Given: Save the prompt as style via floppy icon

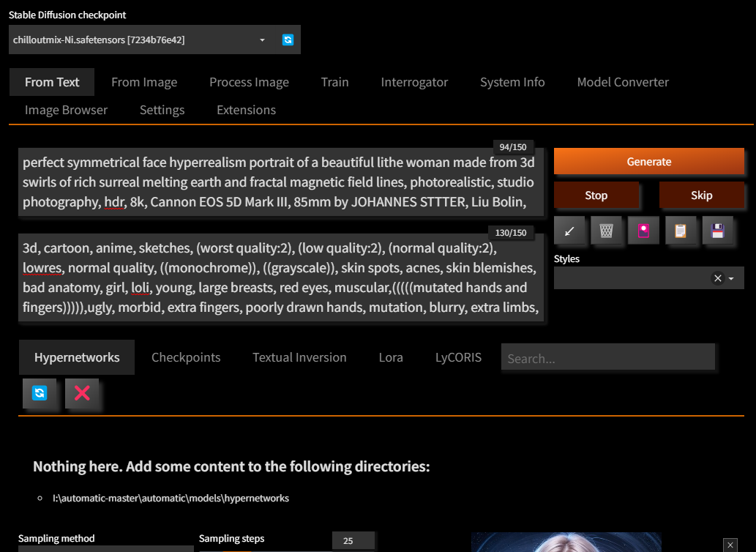Looking at the screenshot, I should point(717,231).
